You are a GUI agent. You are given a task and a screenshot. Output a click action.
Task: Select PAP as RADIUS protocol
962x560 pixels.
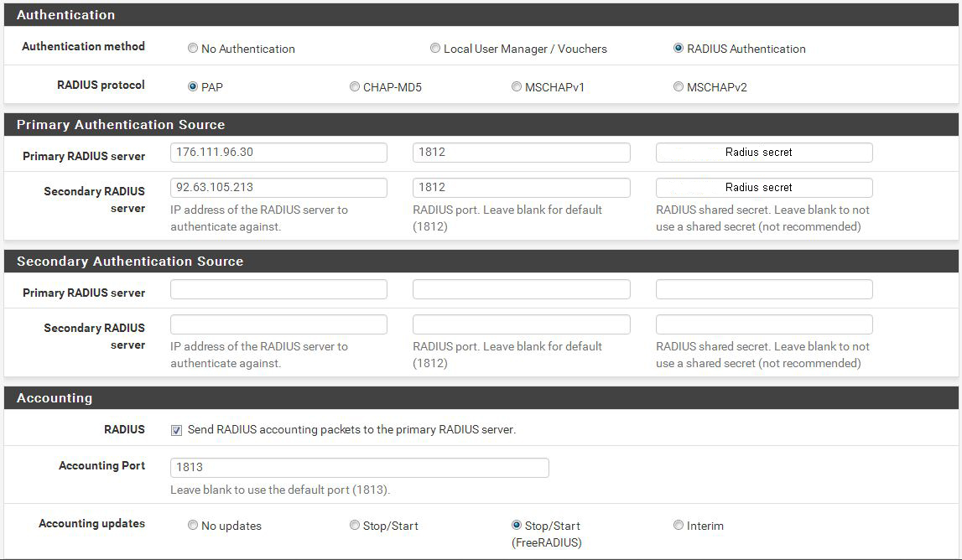pyautogui.click(x=193, y=86)
